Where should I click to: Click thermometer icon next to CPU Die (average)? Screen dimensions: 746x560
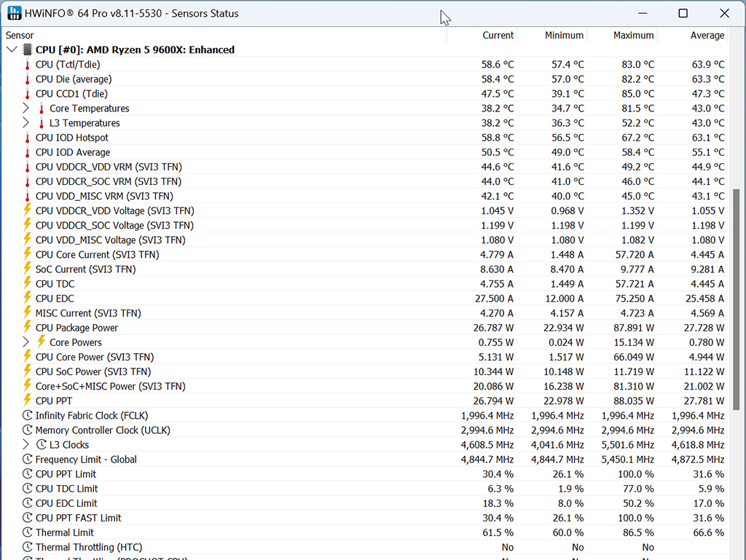27,79
